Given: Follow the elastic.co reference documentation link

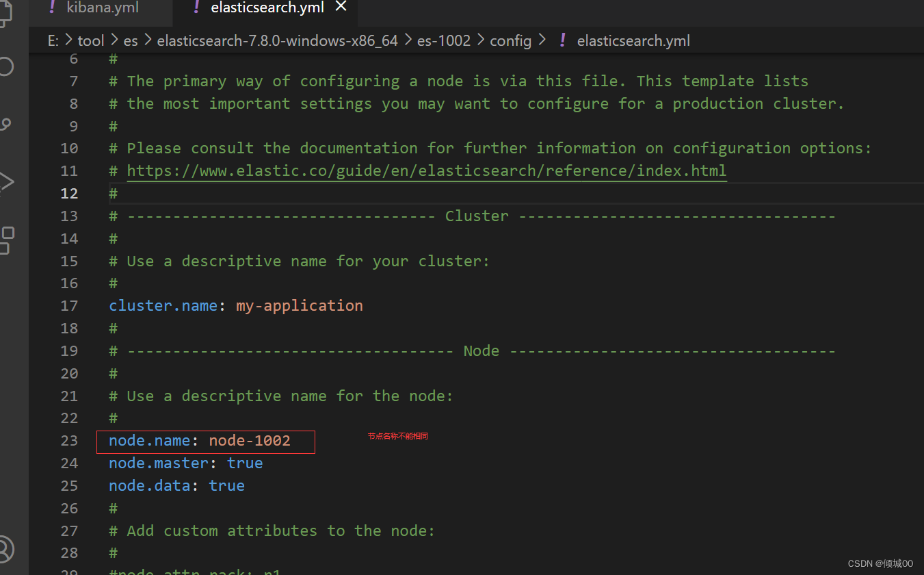Looking at the screenshot, I should tap(427, 170).
